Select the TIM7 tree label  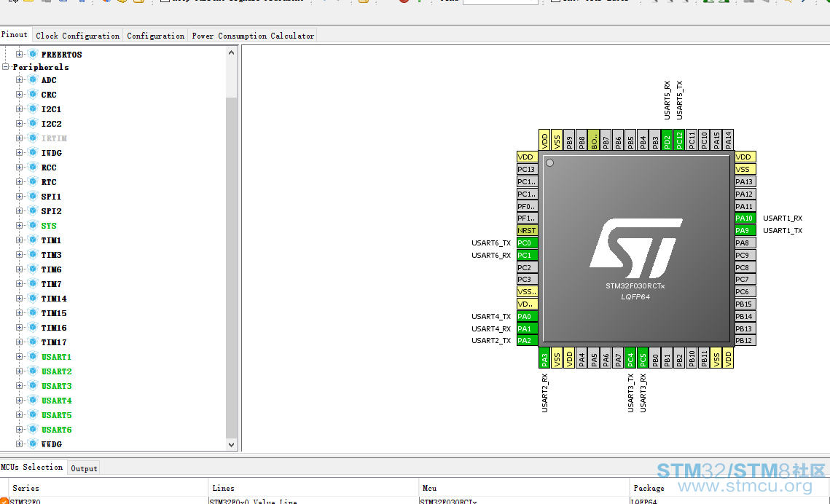pyautogui.click(x=51, y=284)
